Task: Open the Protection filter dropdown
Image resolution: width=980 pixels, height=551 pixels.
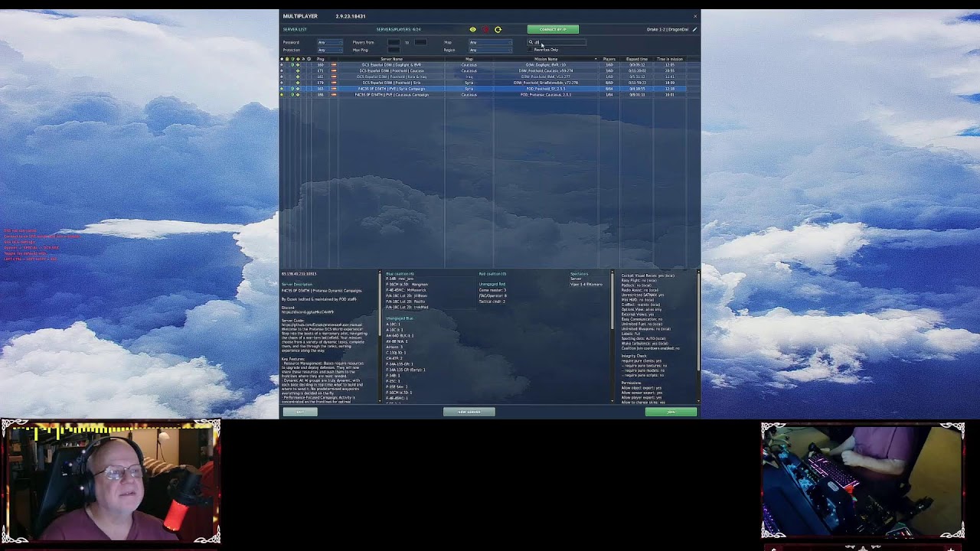Action: pyautogui.click(x=330, y=50)
